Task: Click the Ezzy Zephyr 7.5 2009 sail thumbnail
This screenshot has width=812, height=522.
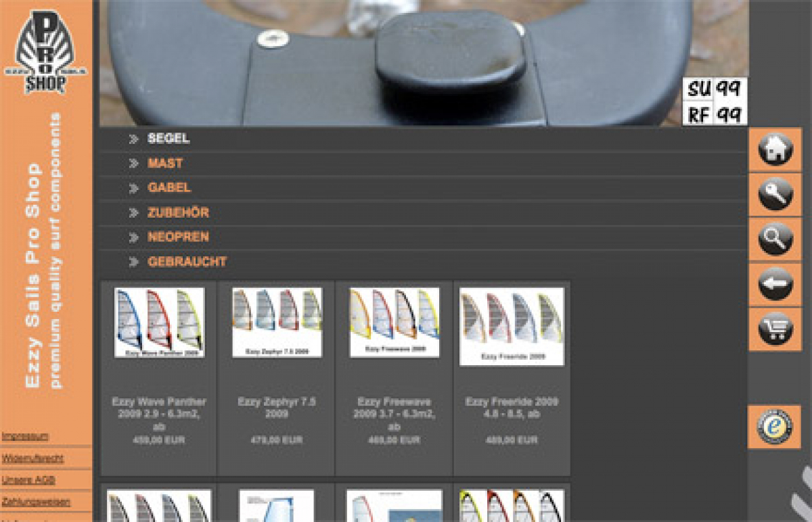Action: 277,323
